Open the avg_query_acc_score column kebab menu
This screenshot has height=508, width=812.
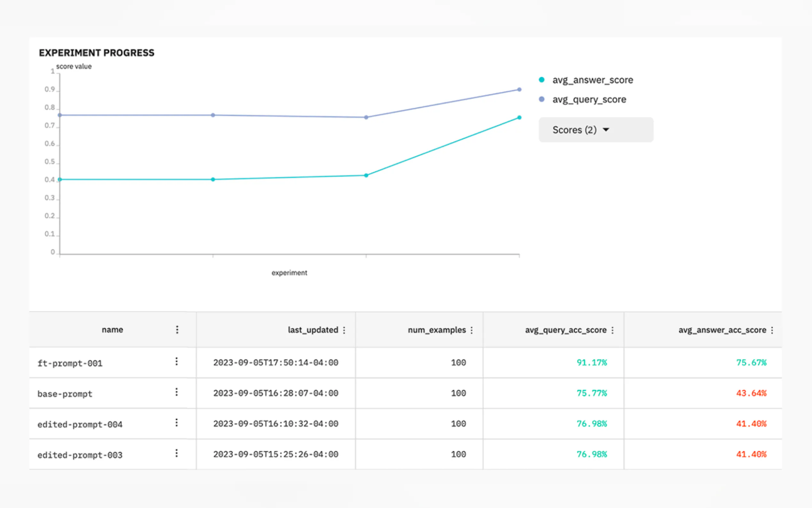[x=613, y=330]
